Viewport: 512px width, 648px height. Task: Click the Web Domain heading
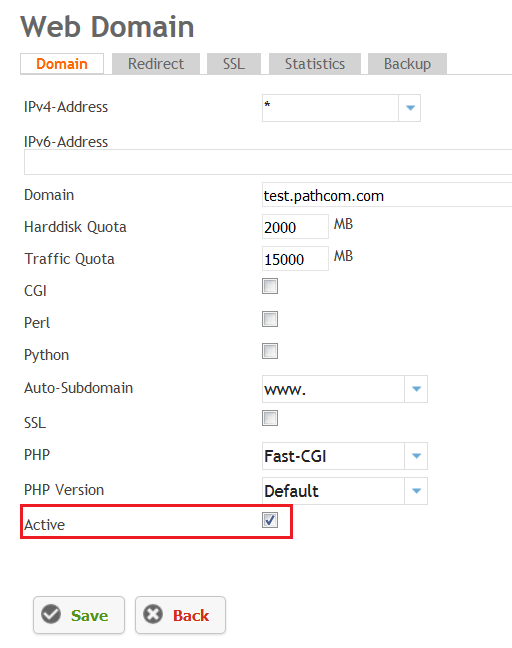pos(107,27)
